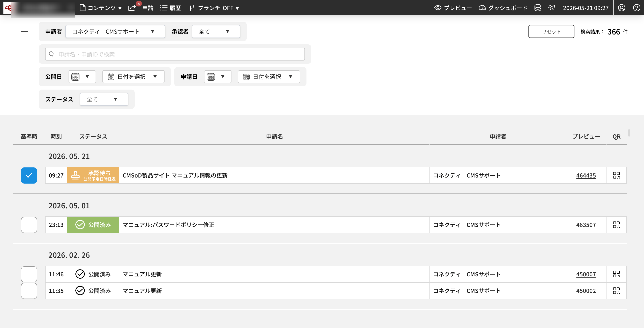Click the 申請名・申請IDで検索 search field
This screenshot has height=328, width=644.
point(175,54)
